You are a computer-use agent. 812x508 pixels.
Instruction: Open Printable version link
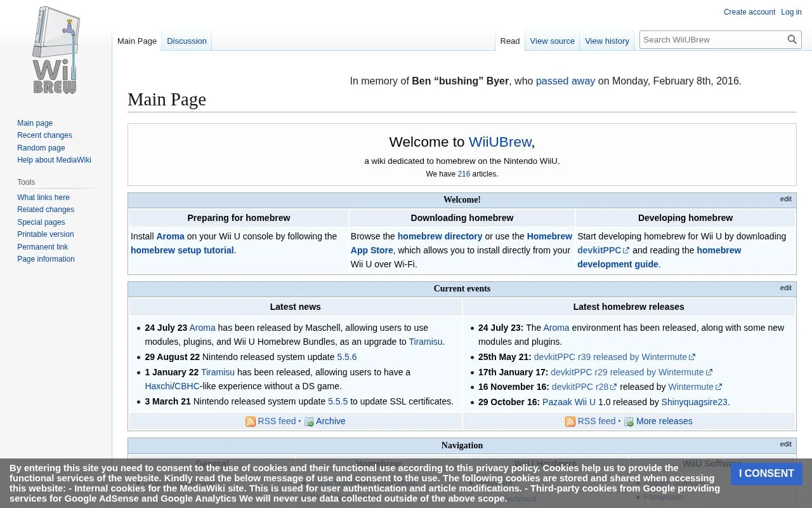(x=46, y=234)
